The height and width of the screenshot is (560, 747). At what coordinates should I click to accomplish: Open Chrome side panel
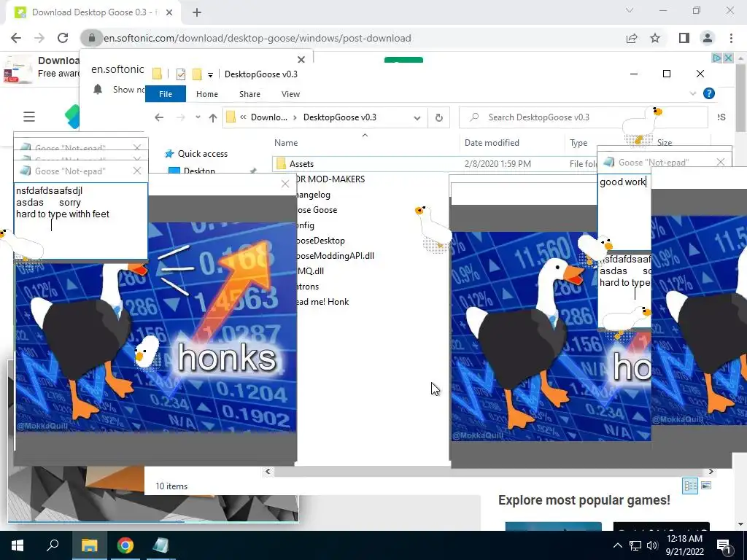(x=684, y=38)
